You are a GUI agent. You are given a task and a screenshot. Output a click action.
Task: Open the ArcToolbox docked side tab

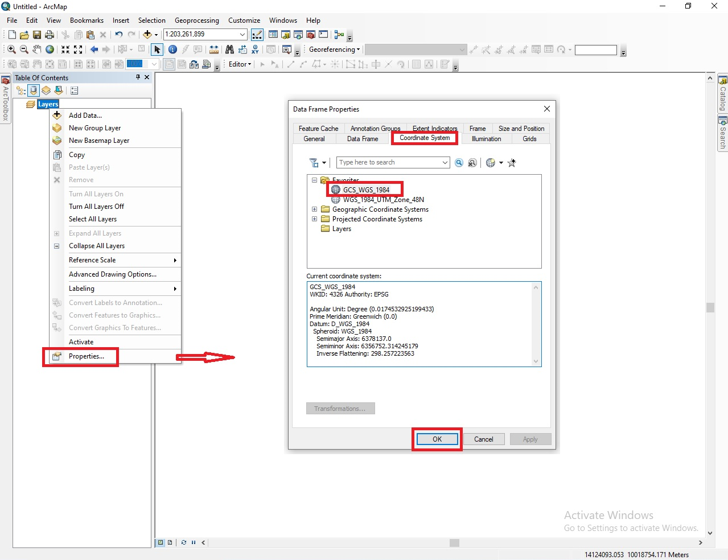(6, 98)
